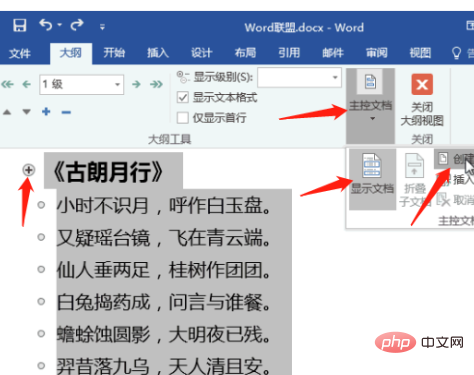Open the 显示级别 dropdown box
This screenshot has height=375, width=474.
pyautogui.click(x=300, y=78)
